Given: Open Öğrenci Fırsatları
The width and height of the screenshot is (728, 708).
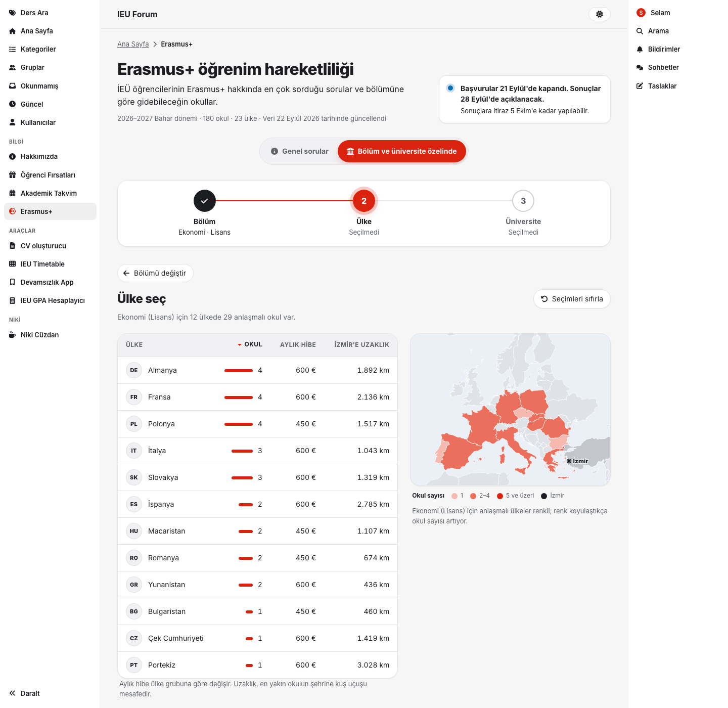Looking at the screenshot, I should click(50, 175).
